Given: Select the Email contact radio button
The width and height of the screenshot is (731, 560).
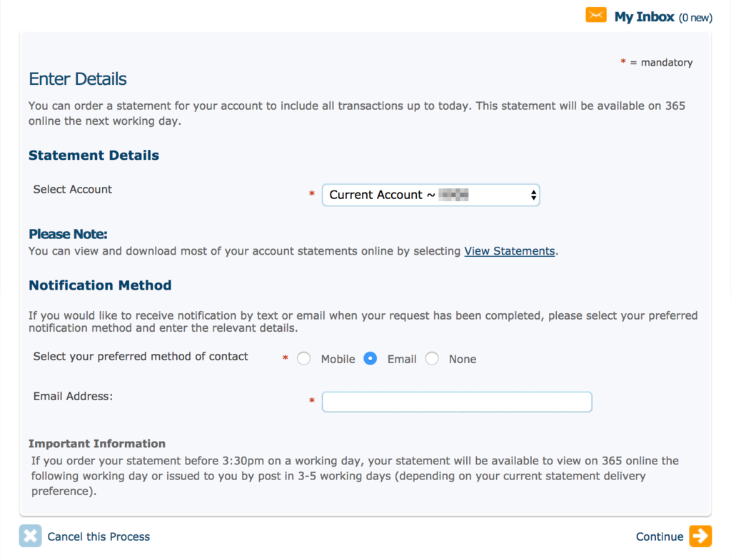Looking at the screenshot, I should 370,358.
